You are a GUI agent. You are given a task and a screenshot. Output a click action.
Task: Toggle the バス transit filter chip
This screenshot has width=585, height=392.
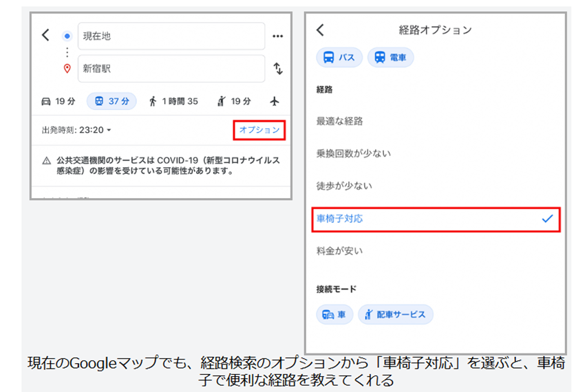[339, 58]
